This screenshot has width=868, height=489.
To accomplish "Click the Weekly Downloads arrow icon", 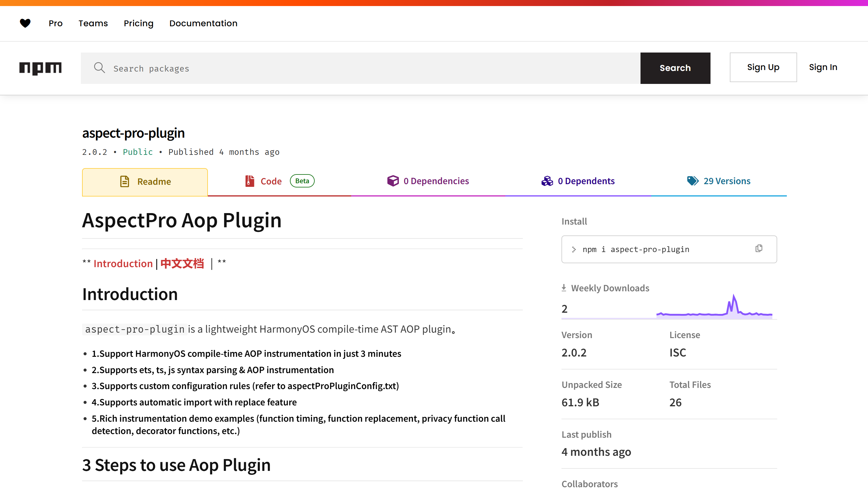I will point(564,288).
